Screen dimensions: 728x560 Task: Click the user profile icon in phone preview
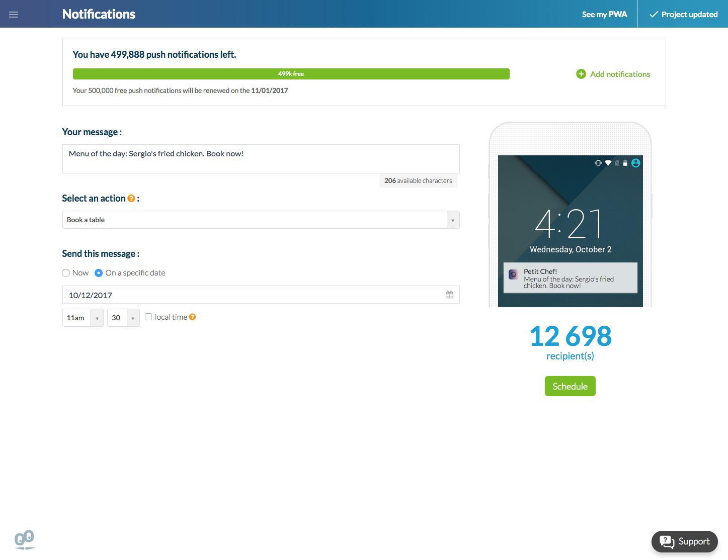635,163
